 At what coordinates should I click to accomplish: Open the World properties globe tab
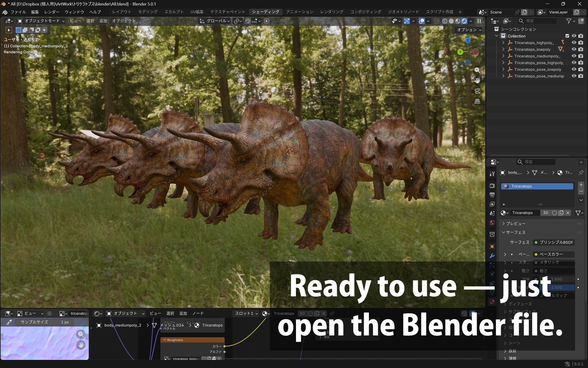(x=492, y=223)
